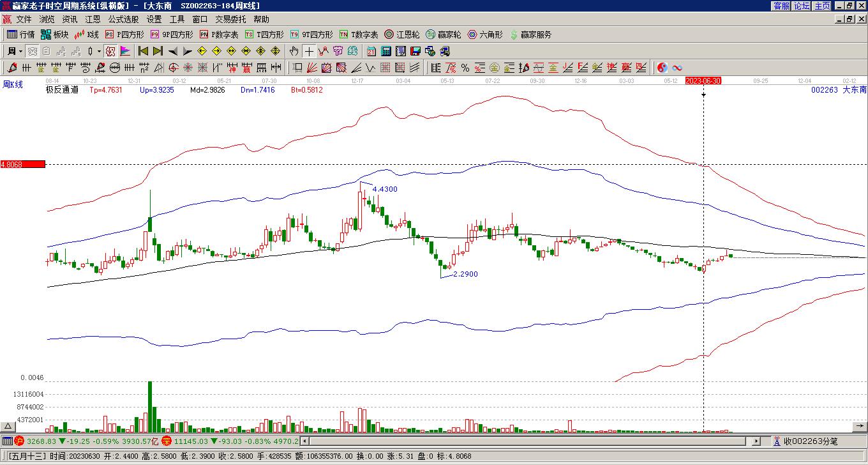Open the 设置 menu
Image resolution: width=868 pixels, height=465 pixels.
pos(154,20)
